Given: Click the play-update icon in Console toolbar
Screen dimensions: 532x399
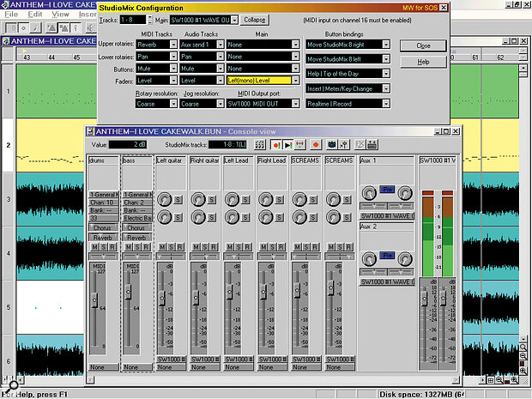Looking at the screenshot, I should click(288, 145).
